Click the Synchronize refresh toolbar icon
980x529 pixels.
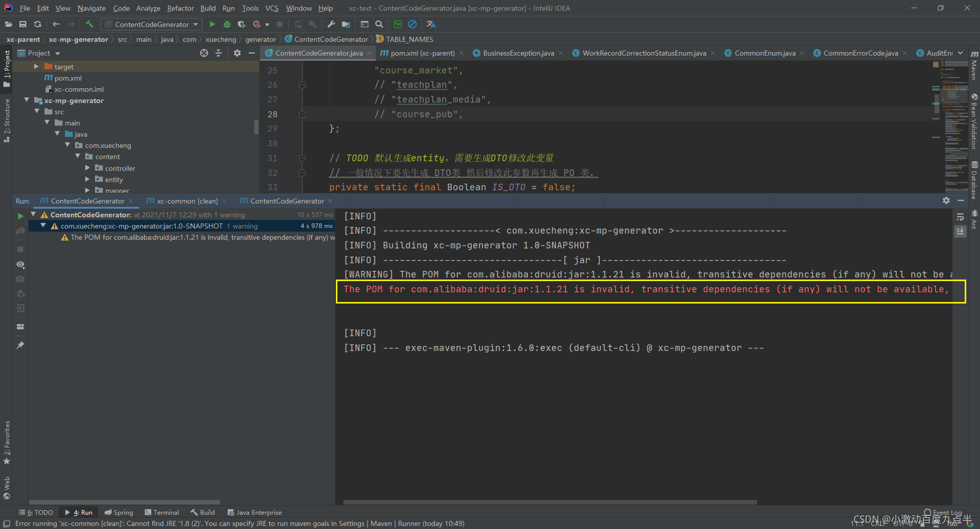click(37, 24)
